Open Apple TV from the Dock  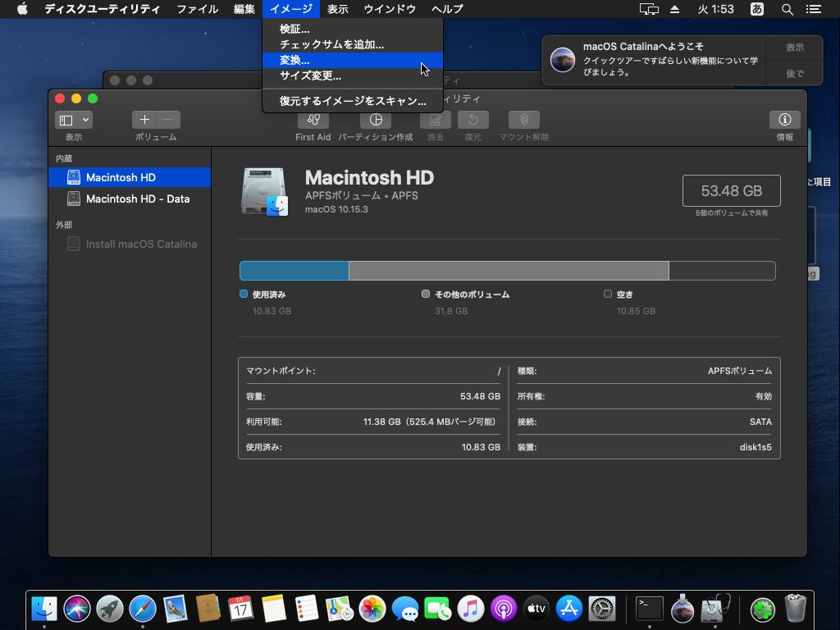click(x=536, y=609)
